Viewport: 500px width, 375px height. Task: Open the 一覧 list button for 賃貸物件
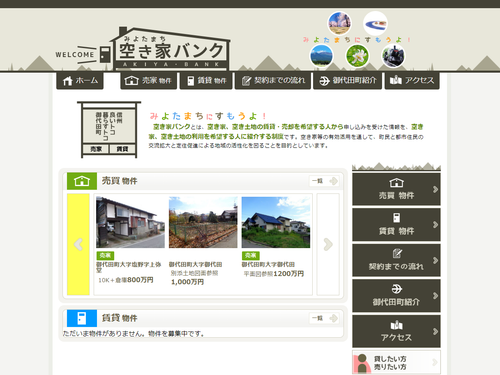[324, 318]
